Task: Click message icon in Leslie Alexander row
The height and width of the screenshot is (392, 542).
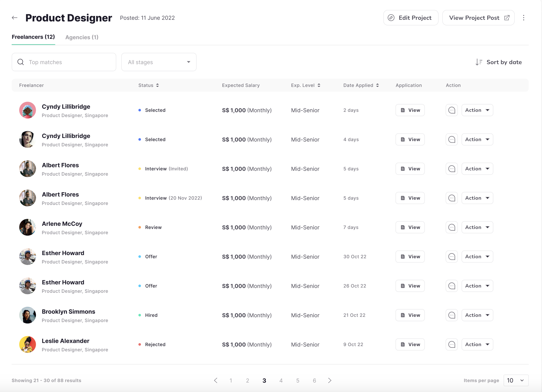Action: [452, 344]
